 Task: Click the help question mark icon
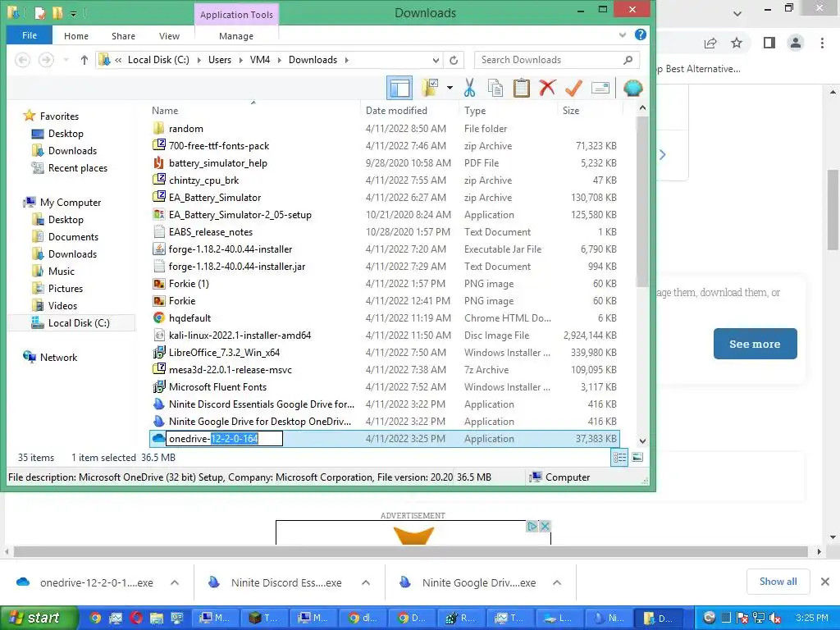pos(640,34)
